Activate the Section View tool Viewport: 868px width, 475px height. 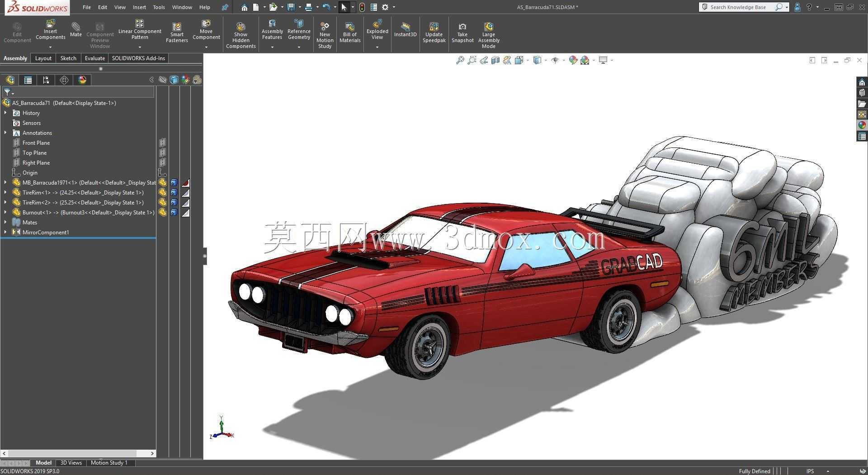[x=495, y=60]
